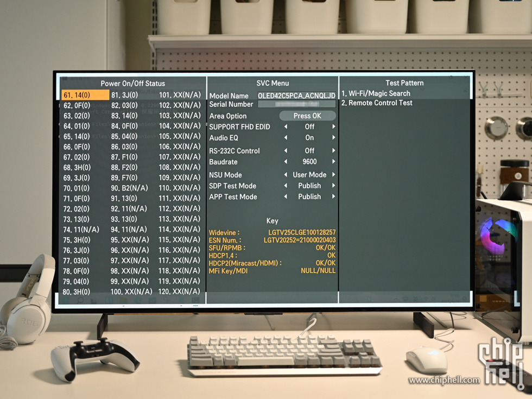Open Remote Control Test item

pyautogui.click(x=377, y=103)
